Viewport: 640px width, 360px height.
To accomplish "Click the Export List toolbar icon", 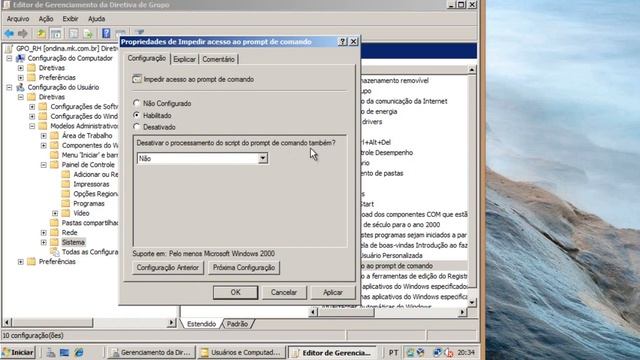I will pyautogui.click(x=88, y=33).
